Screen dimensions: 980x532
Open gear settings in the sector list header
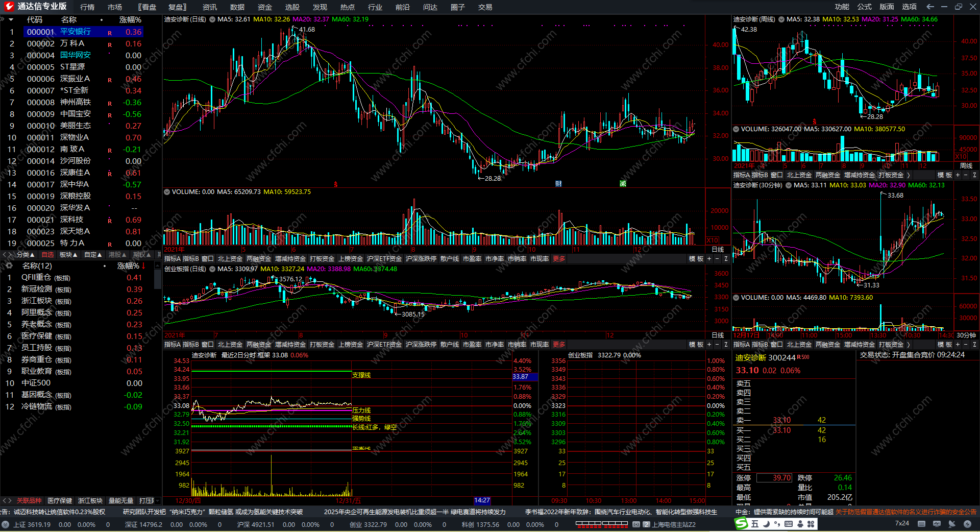(9, 265)
